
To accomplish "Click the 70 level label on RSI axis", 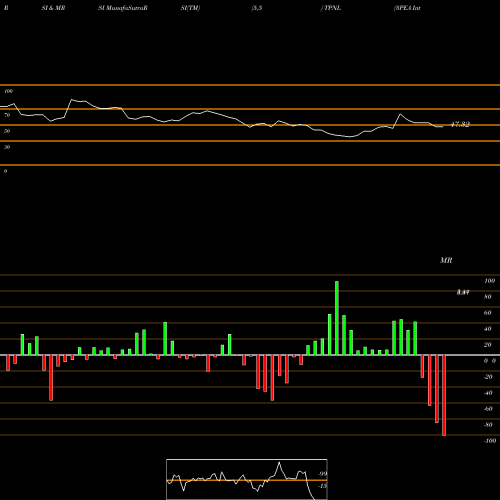I will 7,115.
